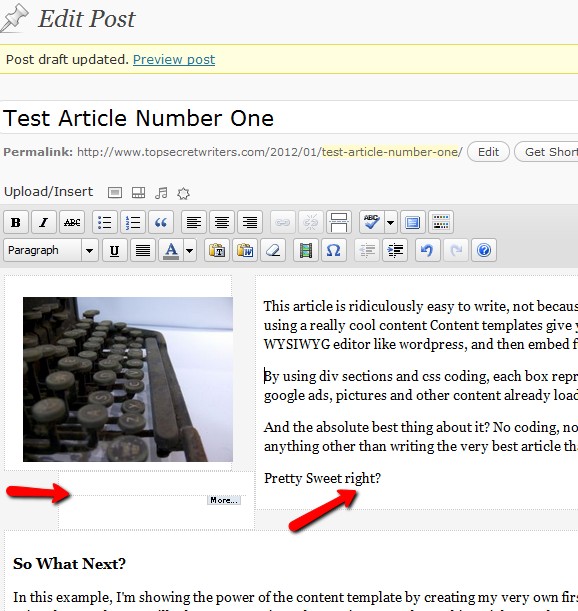Click the insert link icon
The image size is (578, 611).
tap(283, 223)
